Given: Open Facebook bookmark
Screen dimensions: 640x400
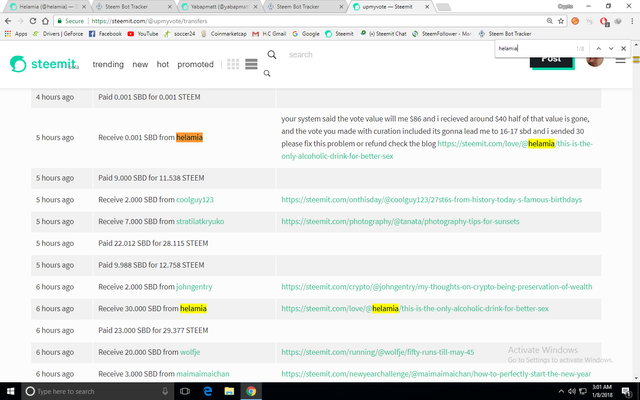Looking at the screenshot, I should pyautogui.click(x=105, y=34).
